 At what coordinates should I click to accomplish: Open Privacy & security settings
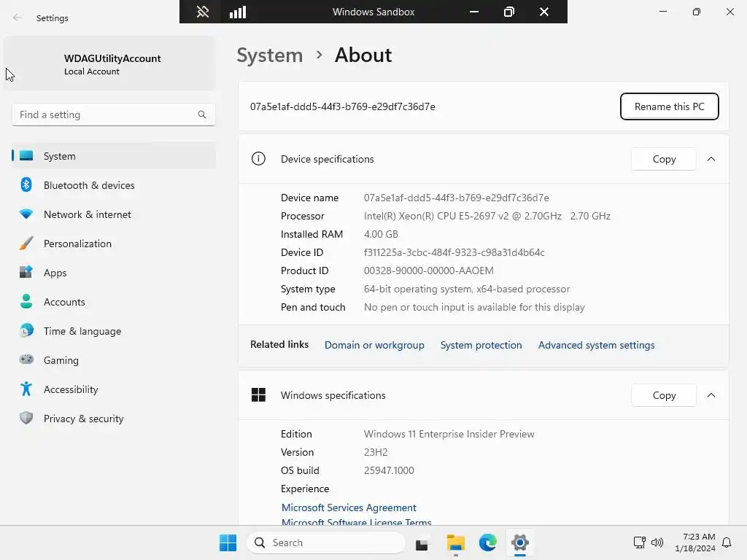113,419
